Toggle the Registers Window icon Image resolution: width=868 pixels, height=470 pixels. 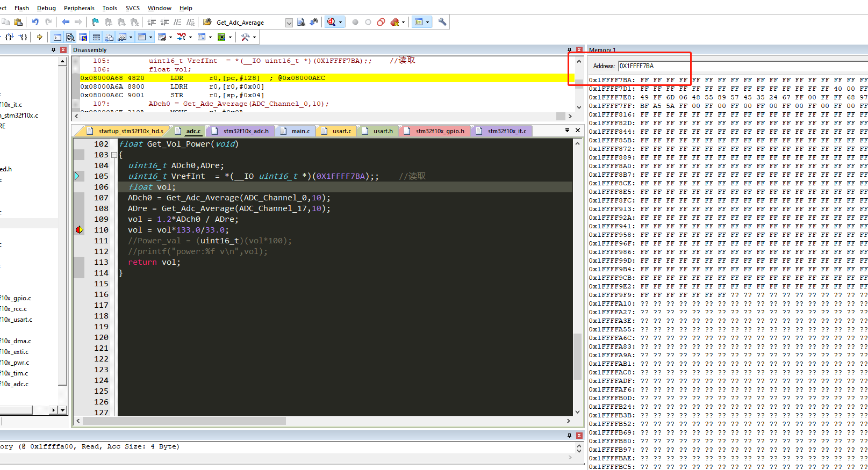96,37
